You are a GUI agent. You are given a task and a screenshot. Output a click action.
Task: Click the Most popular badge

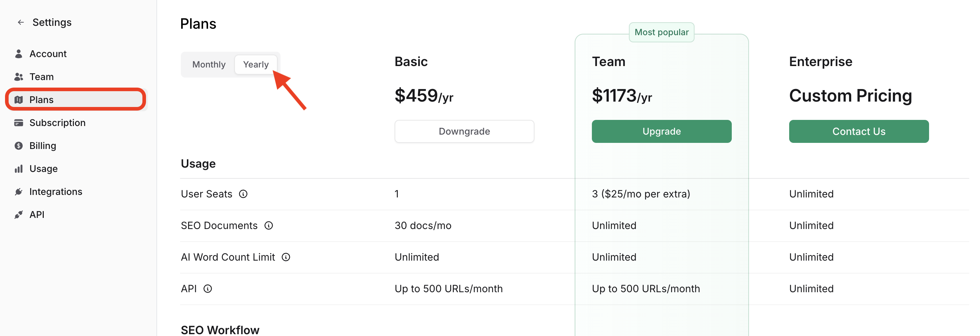point(661,32)
